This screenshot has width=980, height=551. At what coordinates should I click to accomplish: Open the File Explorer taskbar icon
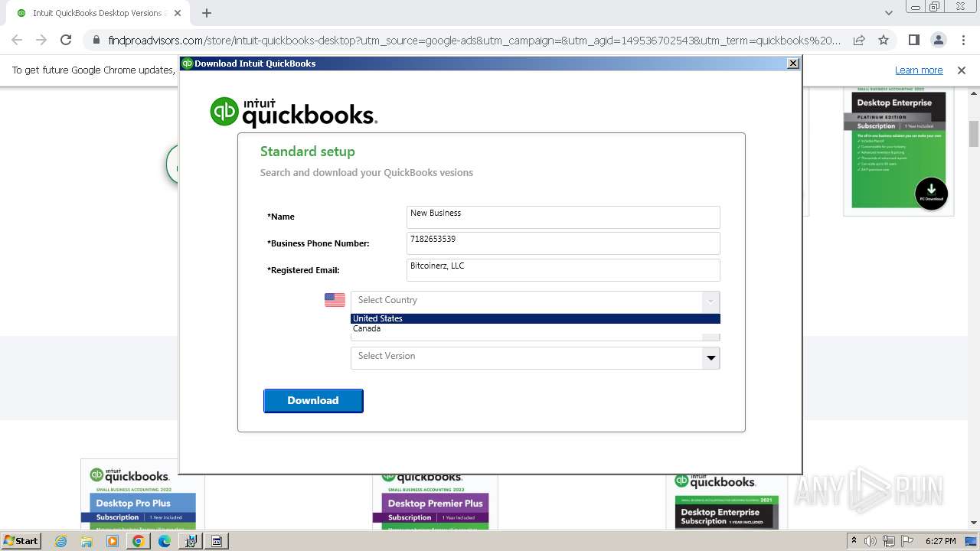tap(87, 541)
